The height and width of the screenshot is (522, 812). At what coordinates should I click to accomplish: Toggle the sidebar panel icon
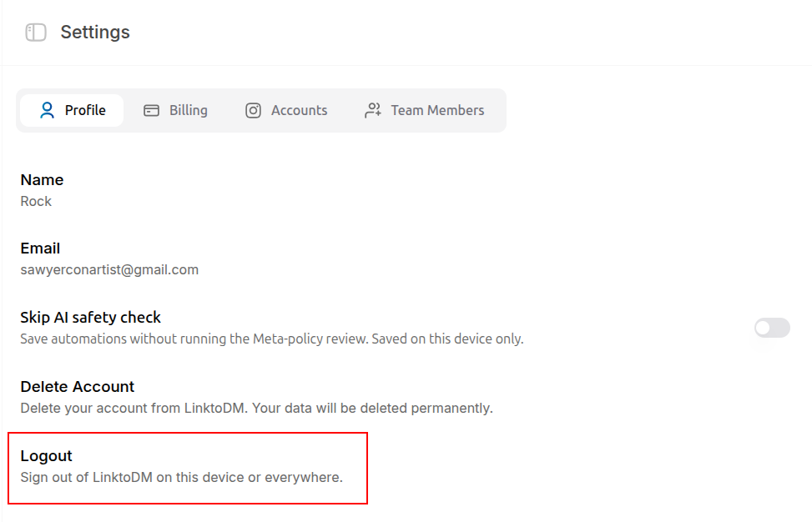click(36, 32)
